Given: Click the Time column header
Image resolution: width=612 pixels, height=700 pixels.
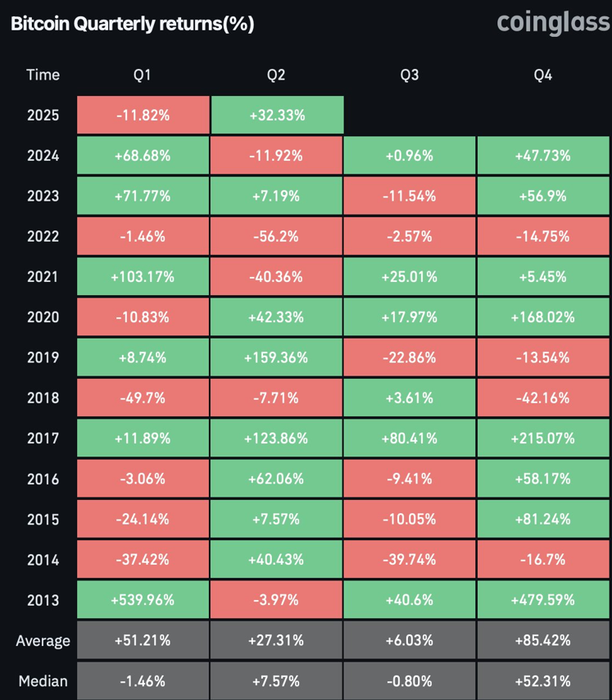Looking at the screenshot, I should (x=43, y=75).
